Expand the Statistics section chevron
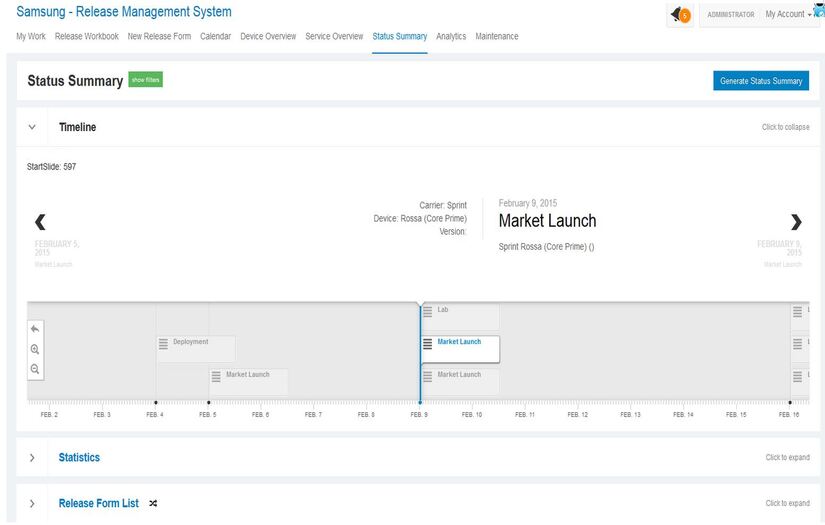Viewport: 825px width, 525px height. (x=32, y=458)
